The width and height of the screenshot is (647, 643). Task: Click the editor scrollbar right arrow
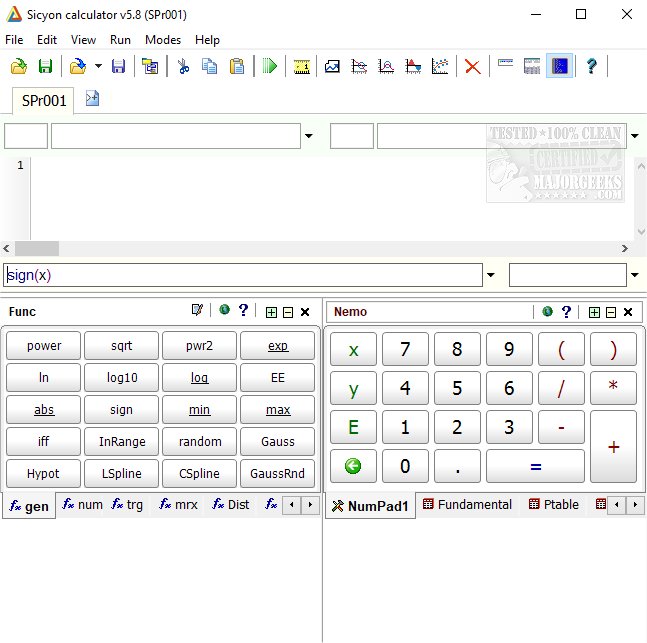(625, 248)
